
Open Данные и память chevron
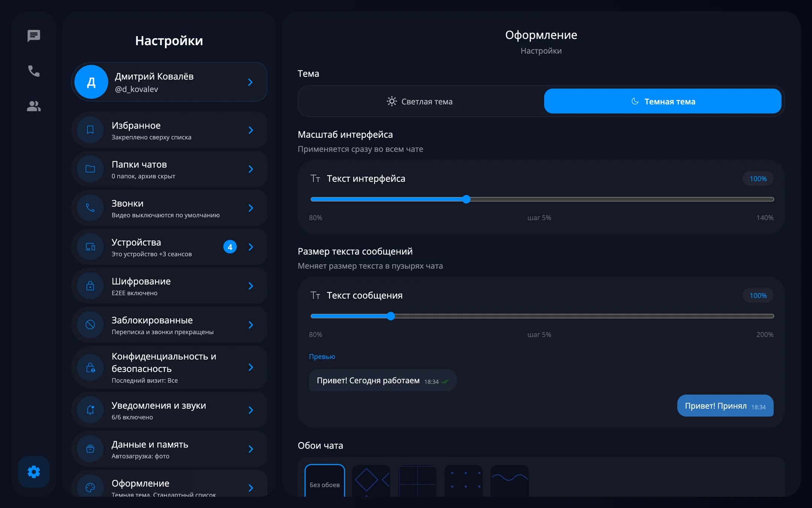click(x=251, y=449)
